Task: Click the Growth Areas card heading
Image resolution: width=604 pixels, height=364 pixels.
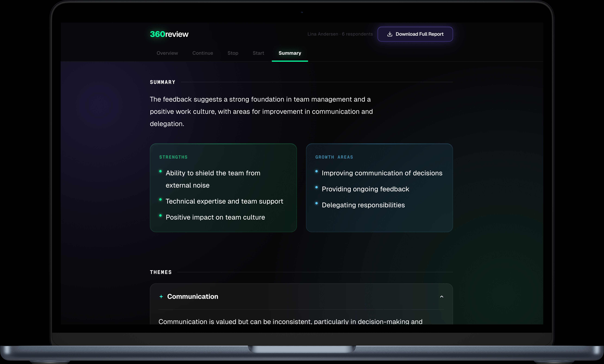Action: pos(334,157)
